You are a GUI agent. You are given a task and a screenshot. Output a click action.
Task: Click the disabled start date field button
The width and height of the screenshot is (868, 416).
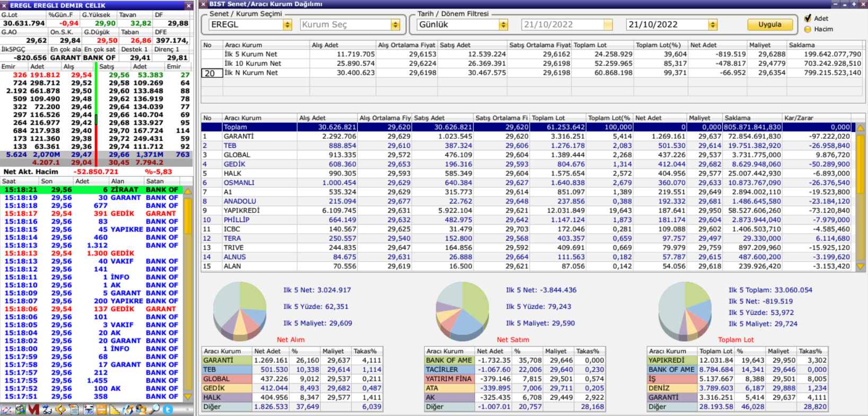click(608, 25)
